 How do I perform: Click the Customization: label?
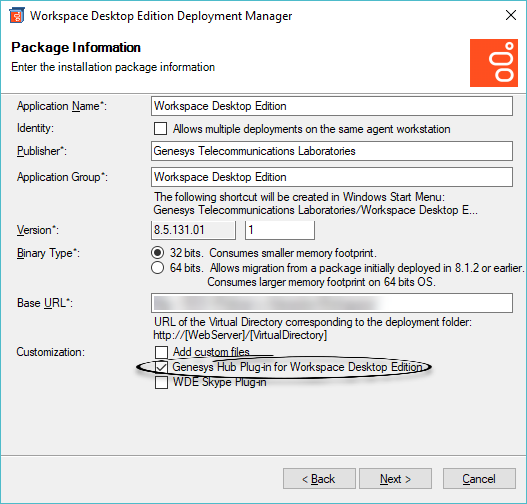51,352
